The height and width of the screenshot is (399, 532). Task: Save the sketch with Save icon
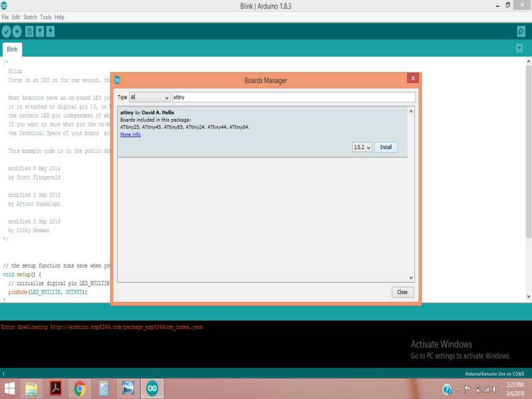(x=51, y=31)
